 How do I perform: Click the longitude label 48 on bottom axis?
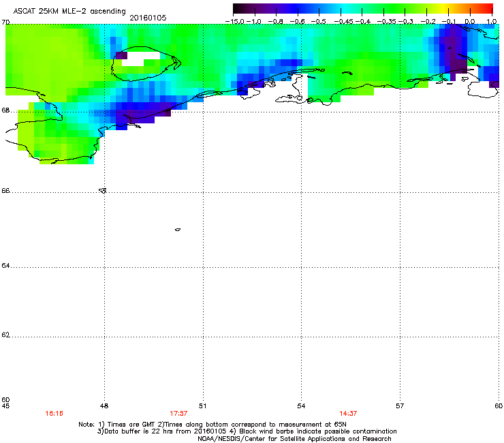click(104, 406)
